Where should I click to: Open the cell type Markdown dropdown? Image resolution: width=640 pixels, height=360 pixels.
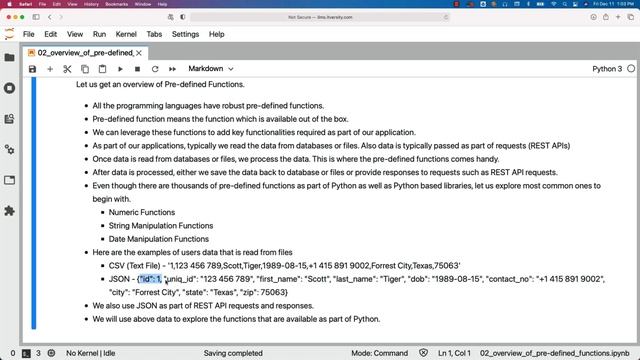(211, 69)
